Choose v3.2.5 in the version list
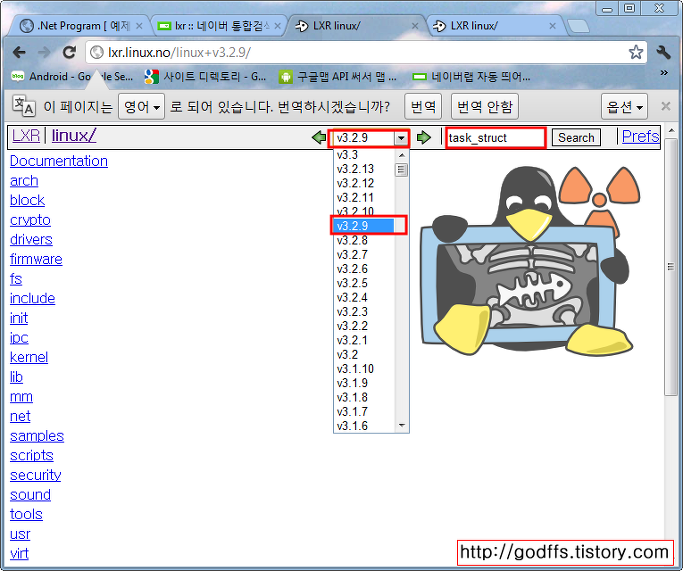 point(364,283)
